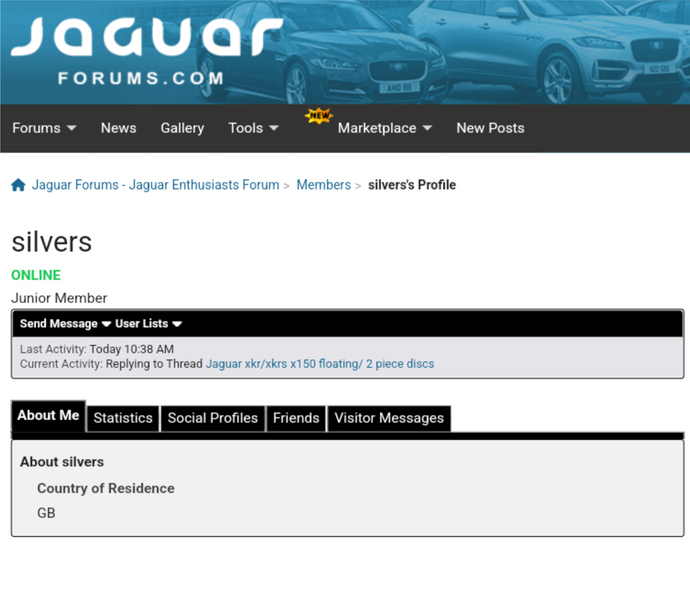Click the NEW starburst badge icon
Viewport: 690px width, 616px height.
click(x=319, y=116)
